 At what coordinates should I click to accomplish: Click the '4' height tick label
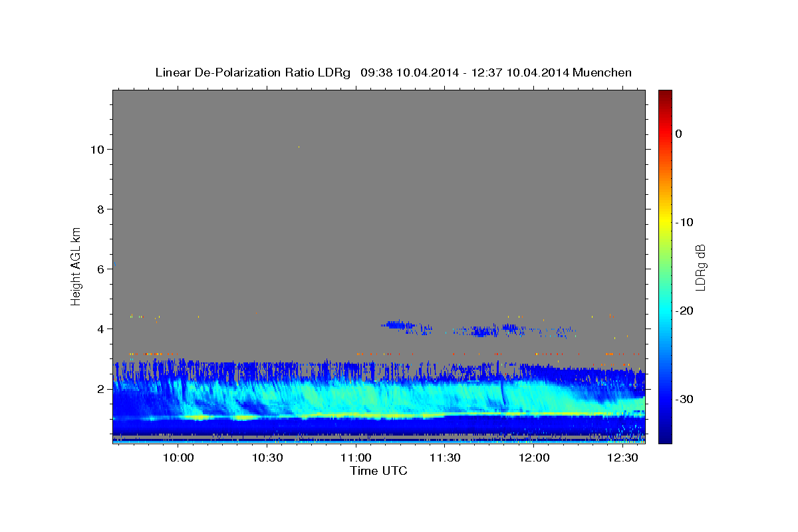click(101, 329)
